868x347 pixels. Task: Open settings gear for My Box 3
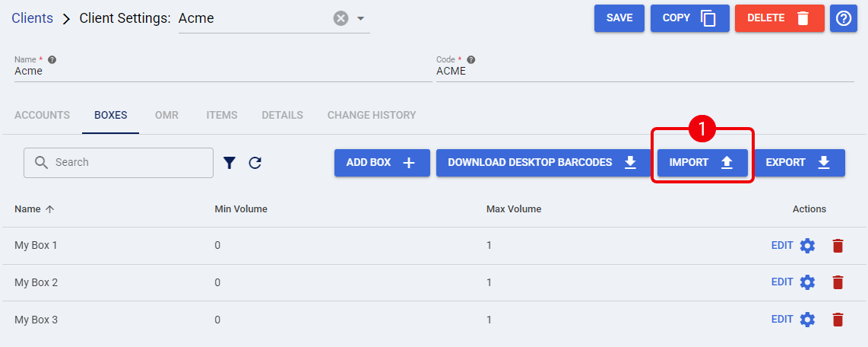click(808, 320)
